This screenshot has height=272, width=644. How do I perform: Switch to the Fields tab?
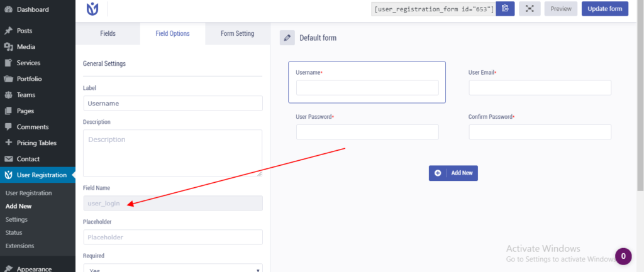108,34
